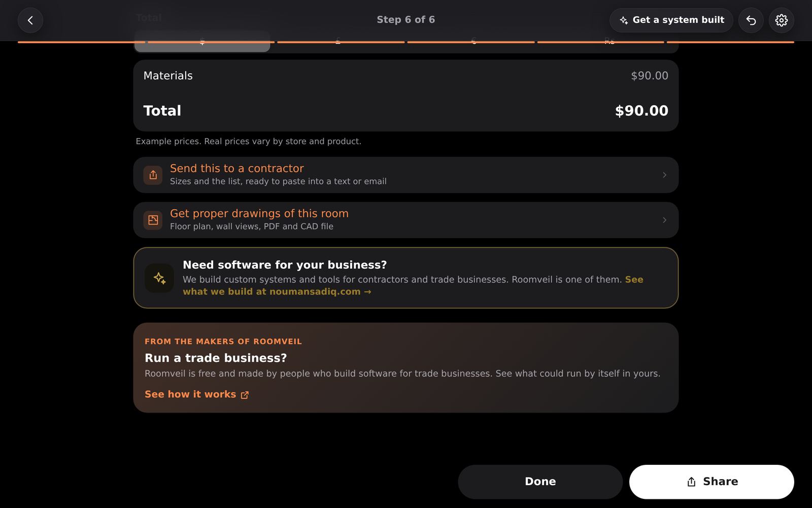This screenshot has height=508, width=812.
Task: Click the Done button
Action: point(540,482)
